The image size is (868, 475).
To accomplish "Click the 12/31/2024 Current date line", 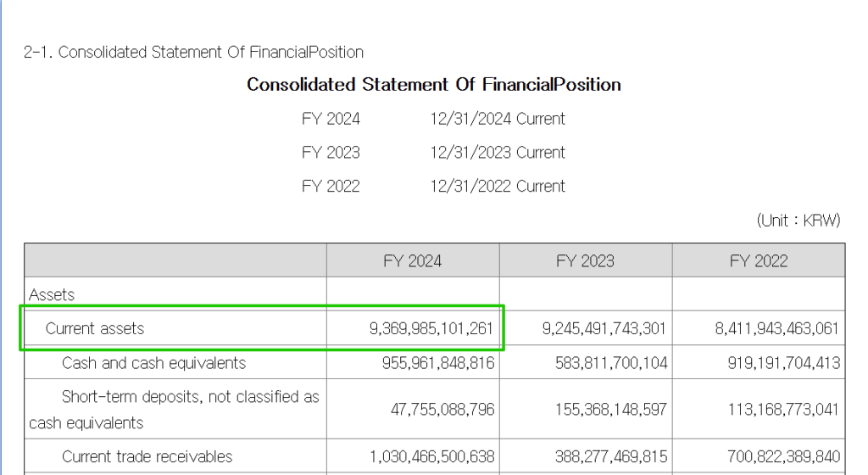I will point(497,119).
